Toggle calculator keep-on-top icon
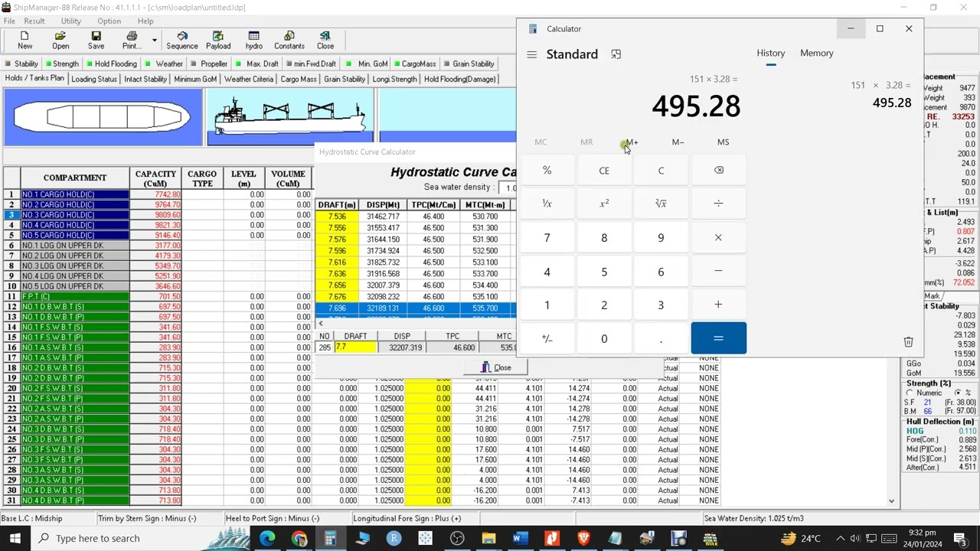 (x=616, y=54)
